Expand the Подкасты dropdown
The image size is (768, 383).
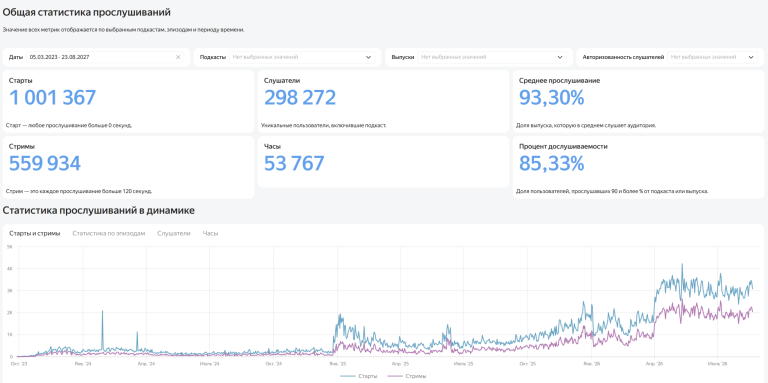point(302,57)
